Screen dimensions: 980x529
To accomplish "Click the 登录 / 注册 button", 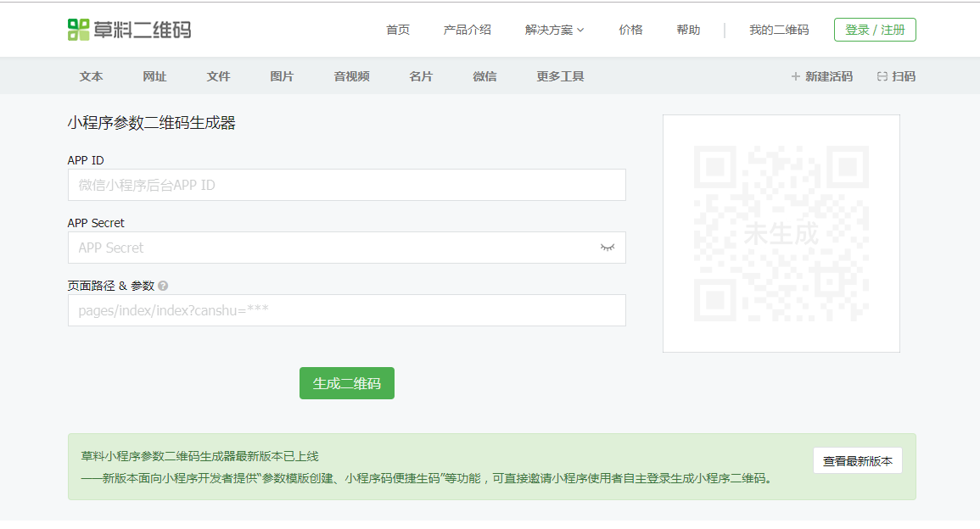I will 875,30.
